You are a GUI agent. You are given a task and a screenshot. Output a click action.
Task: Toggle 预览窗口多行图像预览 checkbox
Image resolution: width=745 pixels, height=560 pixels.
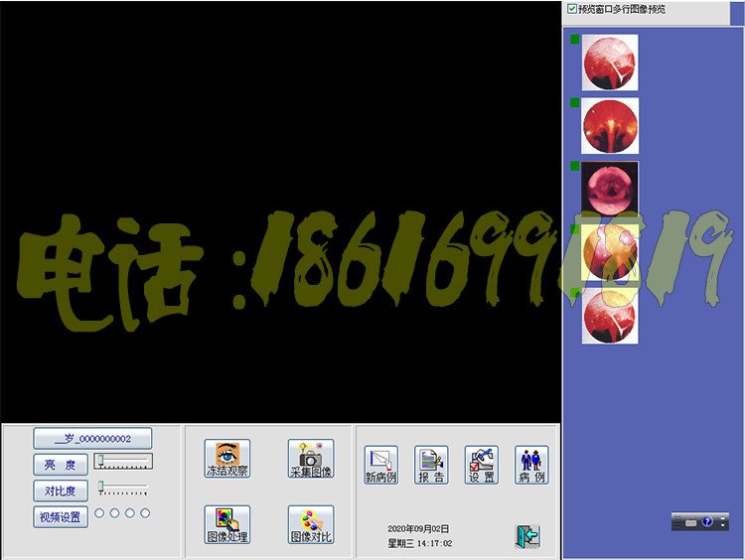(572, 9)
